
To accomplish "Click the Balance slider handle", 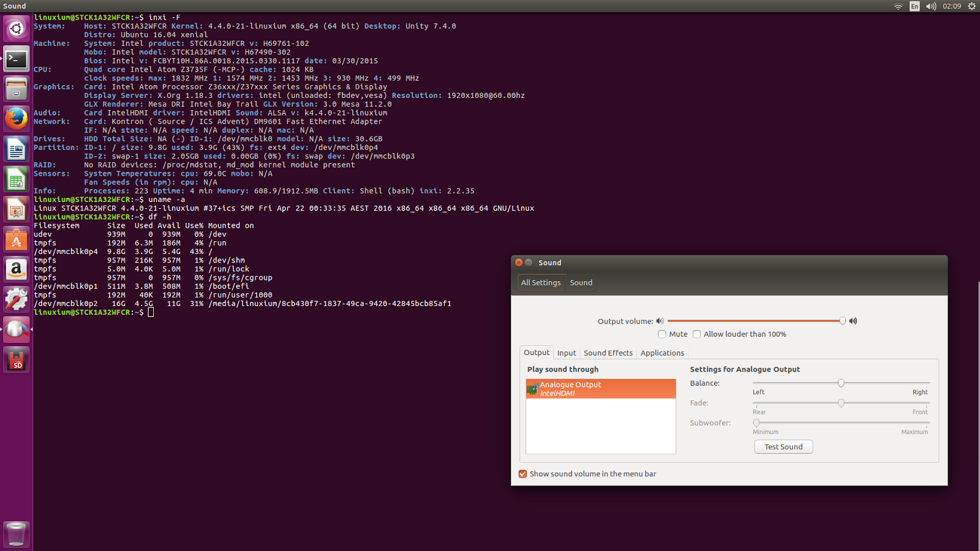I will pos(841,383).
